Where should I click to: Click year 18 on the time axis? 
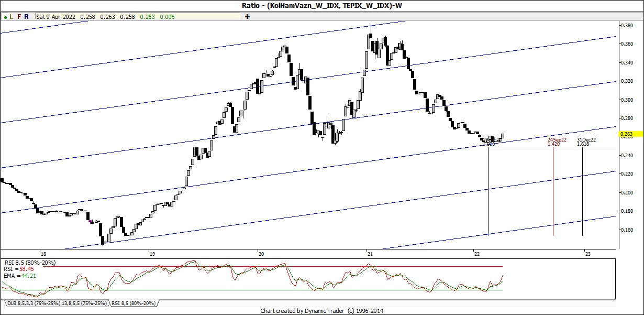click(43, 254)
